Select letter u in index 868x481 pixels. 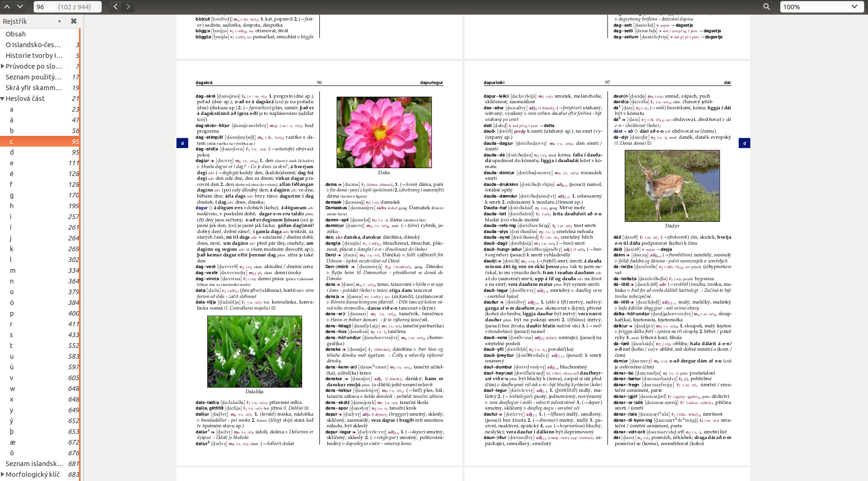pyautogui.click(x=40, y=356)
